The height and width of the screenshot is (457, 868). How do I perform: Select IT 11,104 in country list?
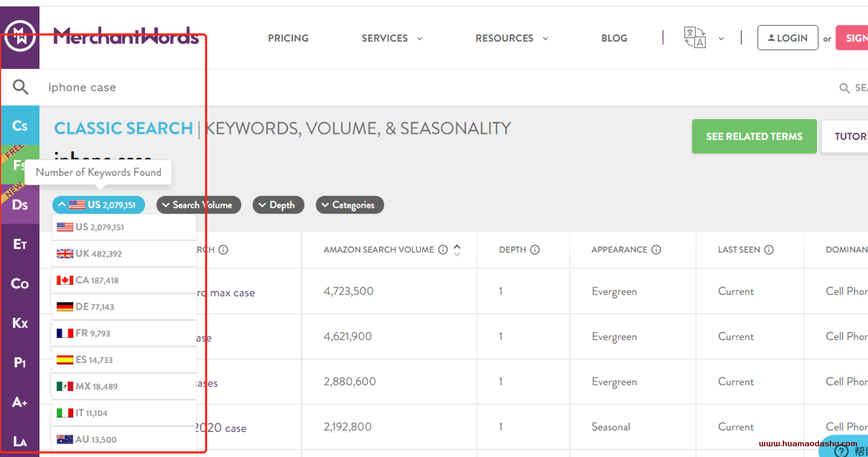click(124, 413)
